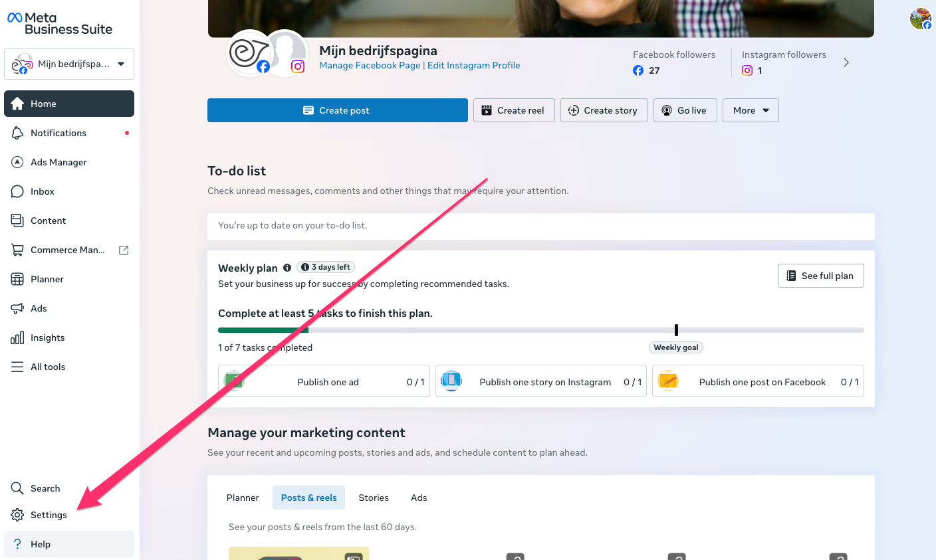Go to Notifications in the sidebar

pos(69,133)
